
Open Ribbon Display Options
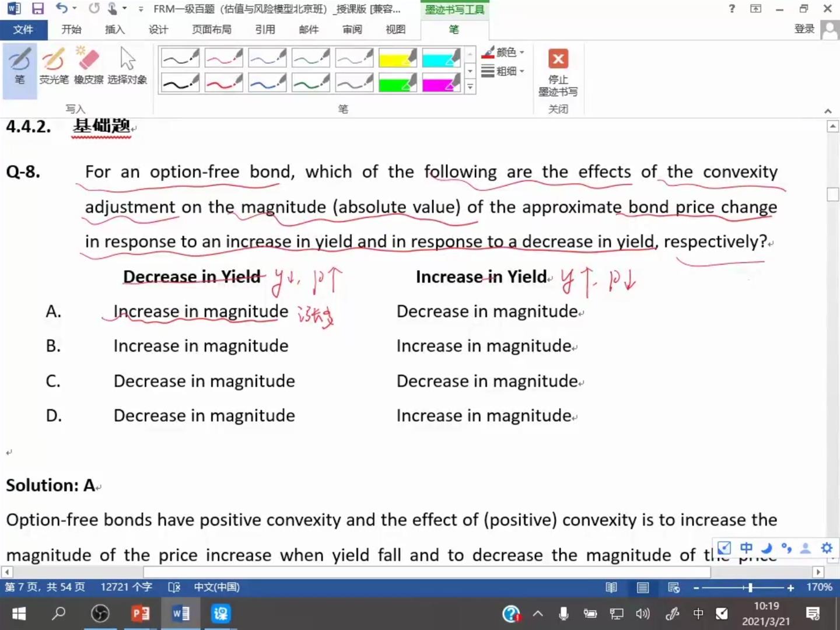coord(755,9)
